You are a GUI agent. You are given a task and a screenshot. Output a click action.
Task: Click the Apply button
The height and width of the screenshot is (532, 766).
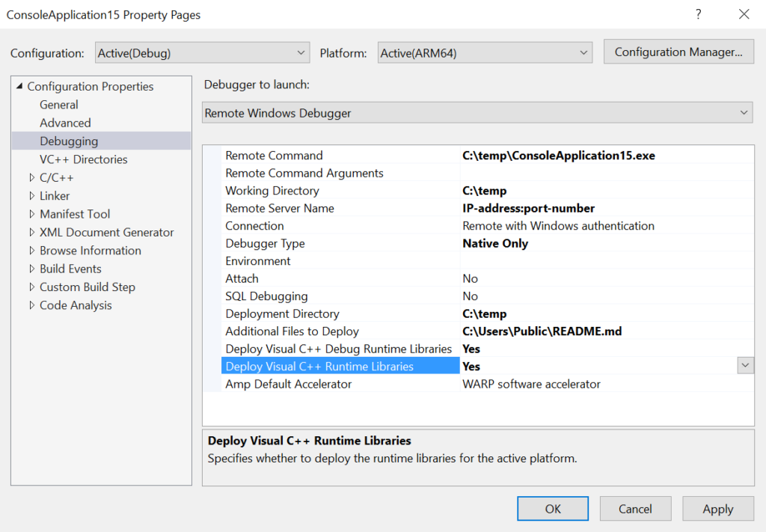[x=717, y=509]
